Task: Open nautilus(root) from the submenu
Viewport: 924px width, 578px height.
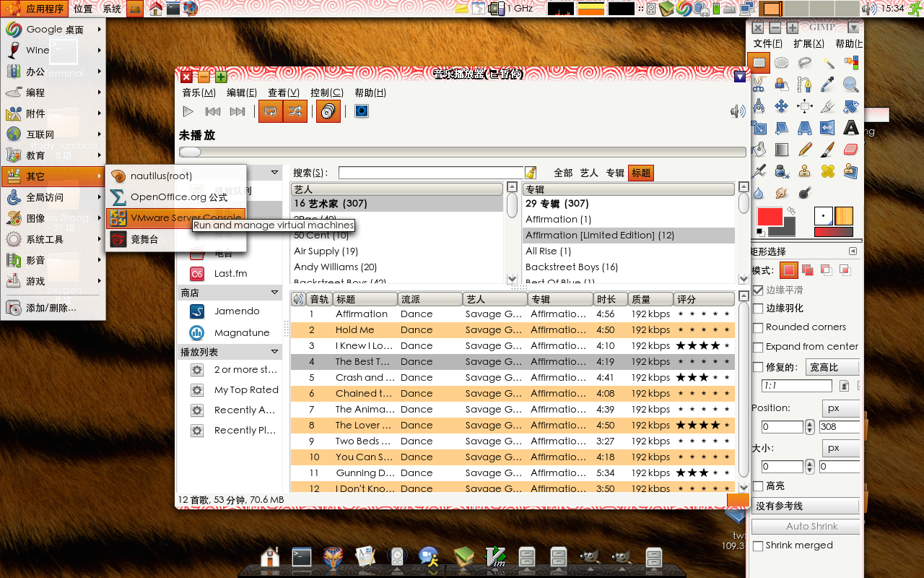Action: pyautogui.click(x=175, y=176)
